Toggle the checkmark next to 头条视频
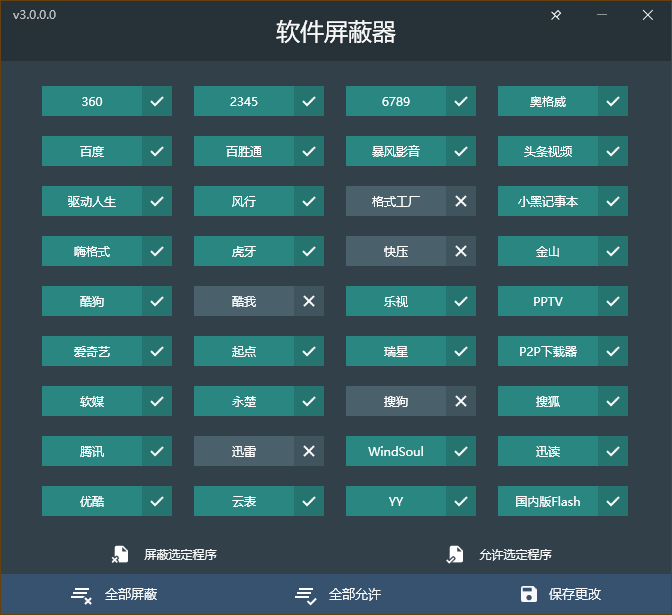672x615 pixels. (x=613, y=151)
